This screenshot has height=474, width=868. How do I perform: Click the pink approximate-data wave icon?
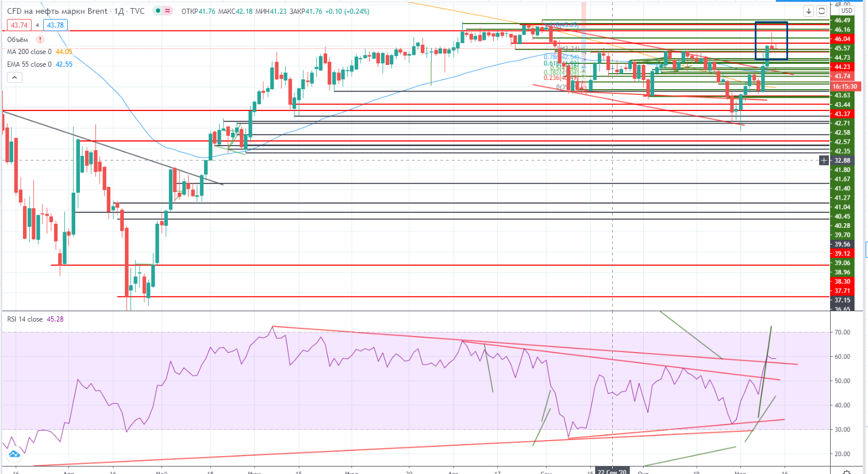[x=167, y=11]
